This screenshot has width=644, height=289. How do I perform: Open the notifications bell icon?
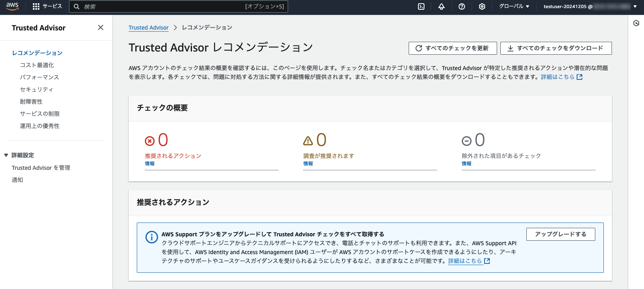pos(442,6)
